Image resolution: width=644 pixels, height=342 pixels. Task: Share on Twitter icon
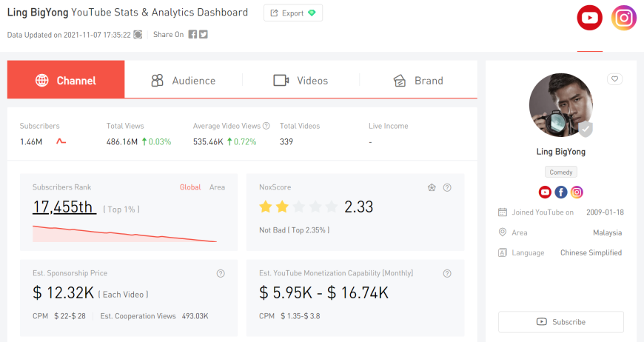coord(204,35)
